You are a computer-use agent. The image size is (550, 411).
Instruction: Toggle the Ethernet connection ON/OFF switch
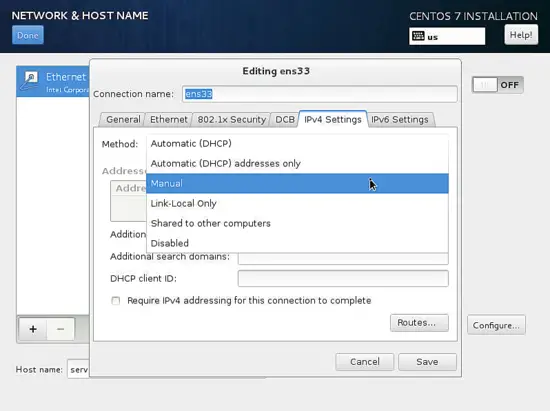[497, 85]
